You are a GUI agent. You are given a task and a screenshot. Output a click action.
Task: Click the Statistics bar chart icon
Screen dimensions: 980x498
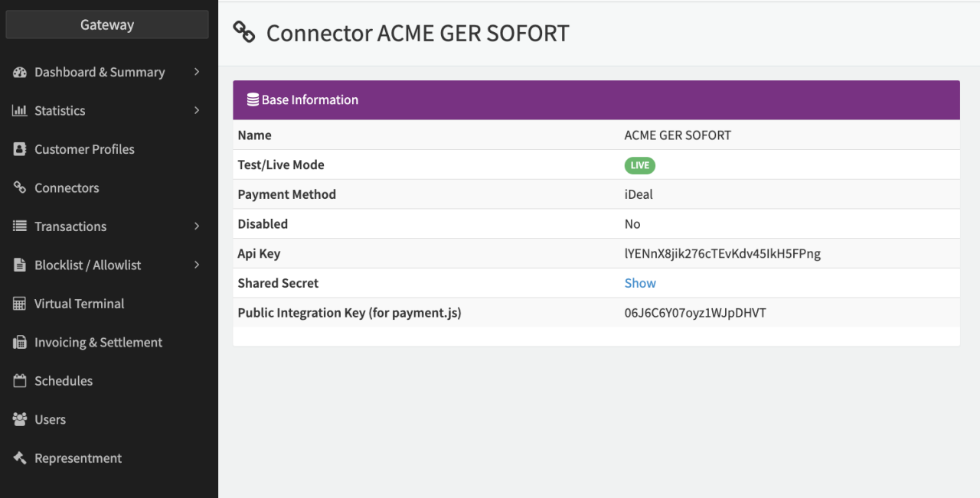click(20, 111)
